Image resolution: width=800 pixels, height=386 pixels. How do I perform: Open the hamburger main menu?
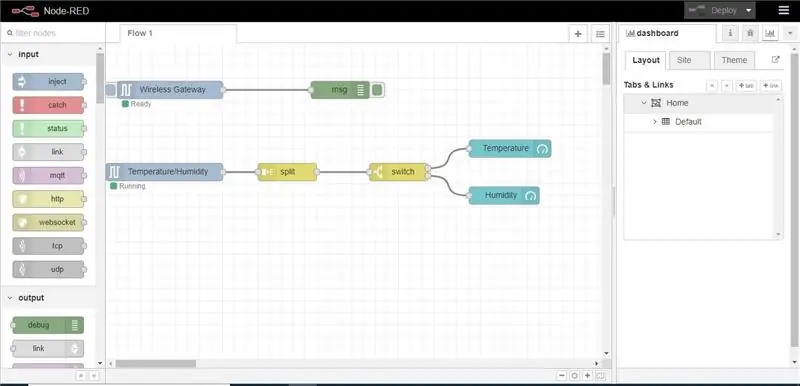tap(783, 10)
